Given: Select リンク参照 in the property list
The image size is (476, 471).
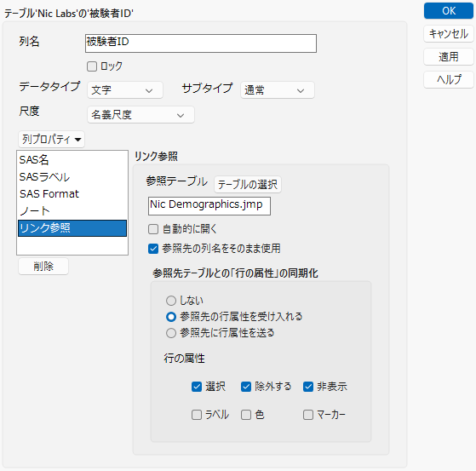Looking at the screenshot, I should coord(72,228).
